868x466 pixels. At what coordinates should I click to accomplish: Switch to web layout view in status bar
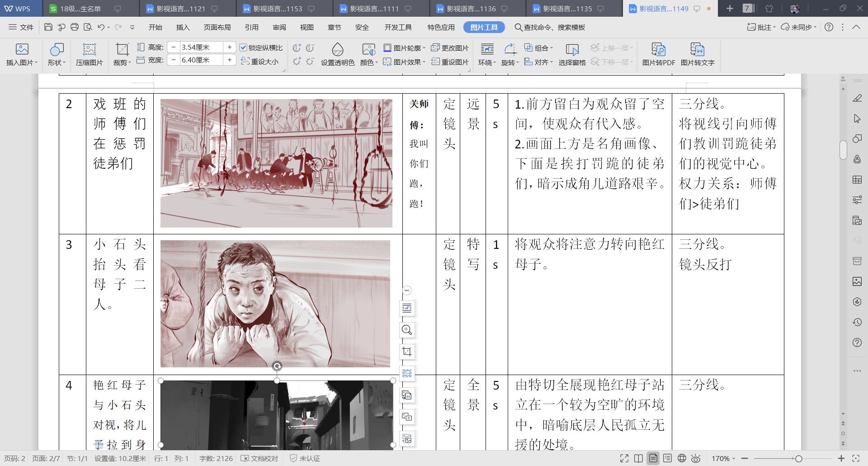682,458
